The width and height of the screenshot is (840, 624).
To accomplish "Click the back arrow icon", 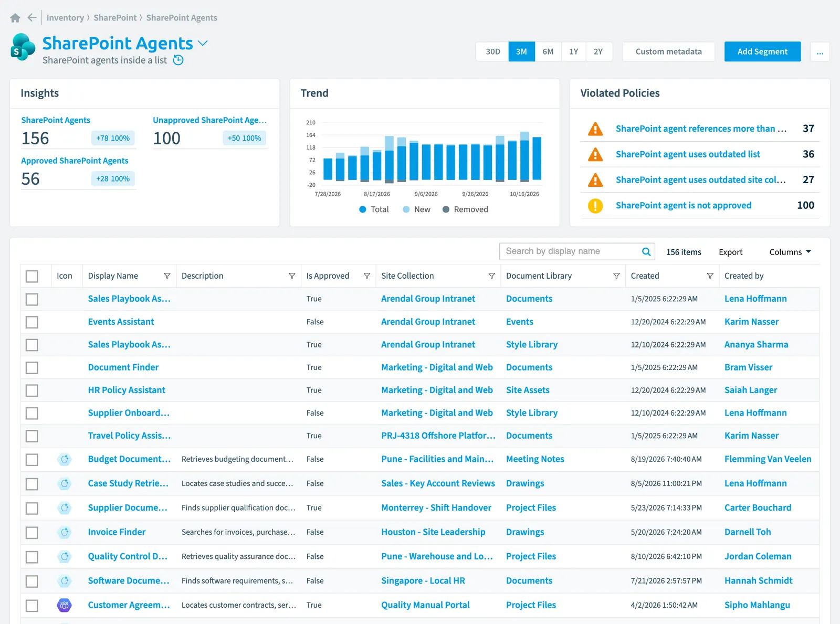I will click(32, 18).
